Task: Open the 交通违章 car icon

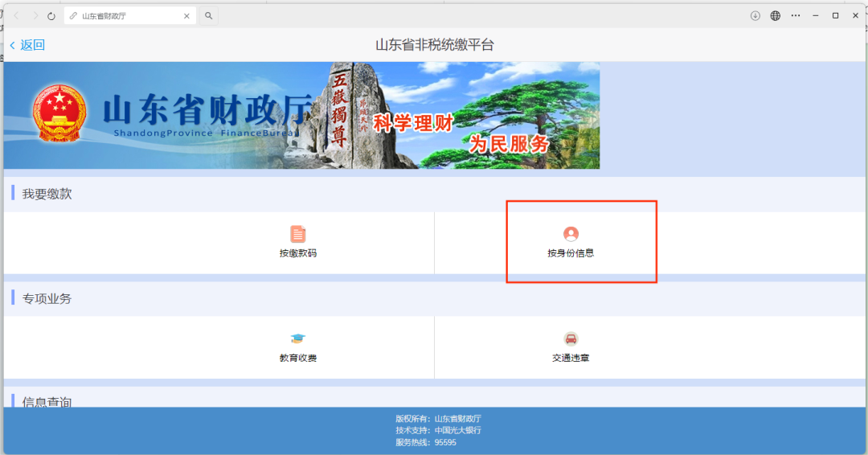Action: point(571,339)
